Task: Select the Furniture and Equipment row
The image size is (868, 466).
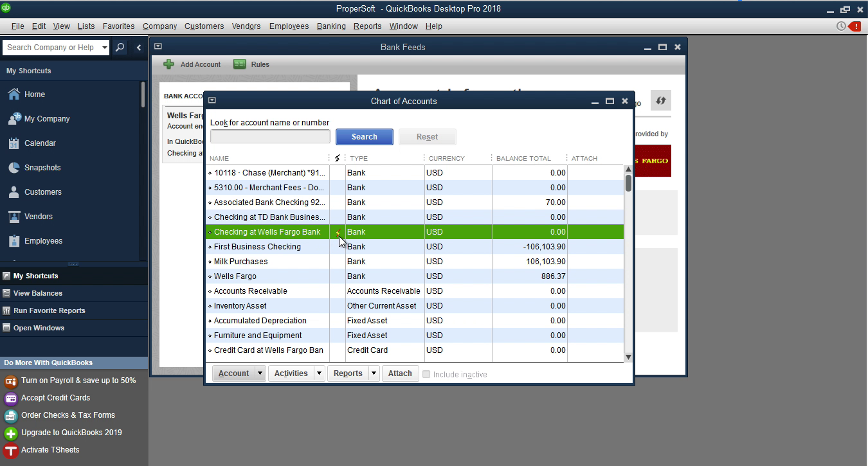Action: 415,336
